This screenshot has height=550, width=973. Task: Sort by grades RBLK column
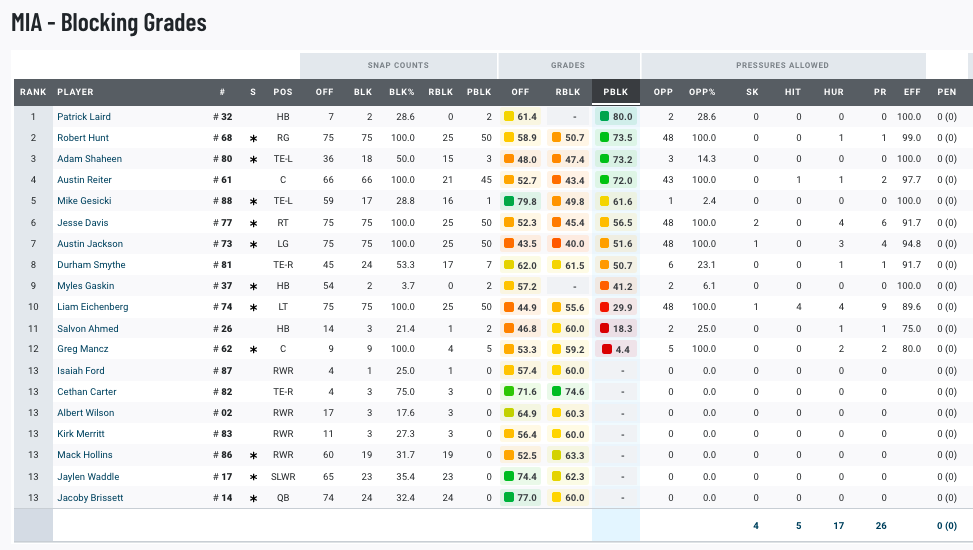568,92
